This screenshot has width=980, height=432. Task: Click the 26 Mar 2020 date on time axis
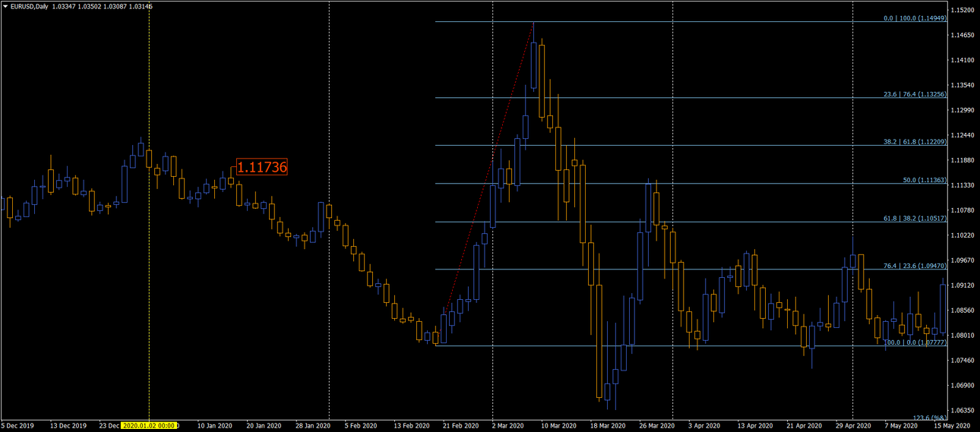point(656,426)
